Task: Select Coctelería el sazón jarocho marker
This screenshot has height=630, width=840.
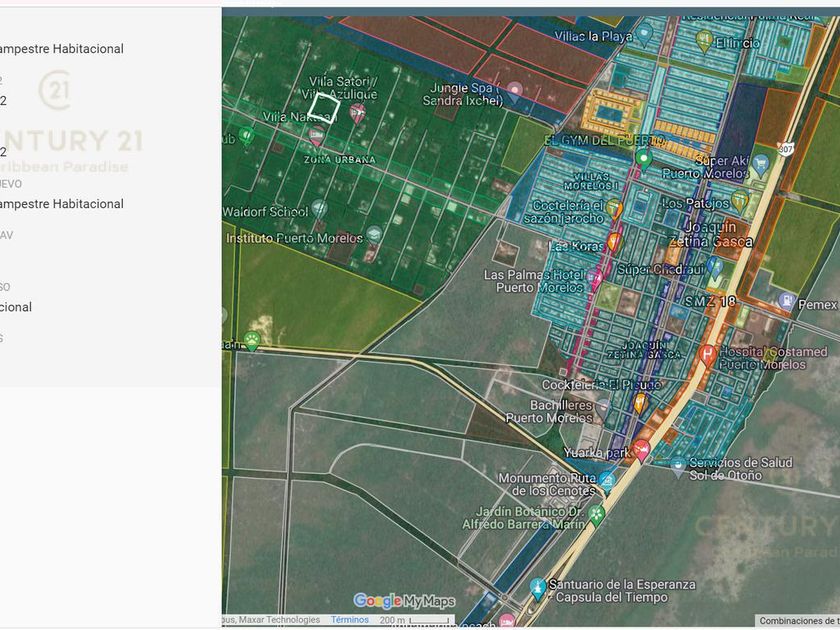Action: (614, 208)
